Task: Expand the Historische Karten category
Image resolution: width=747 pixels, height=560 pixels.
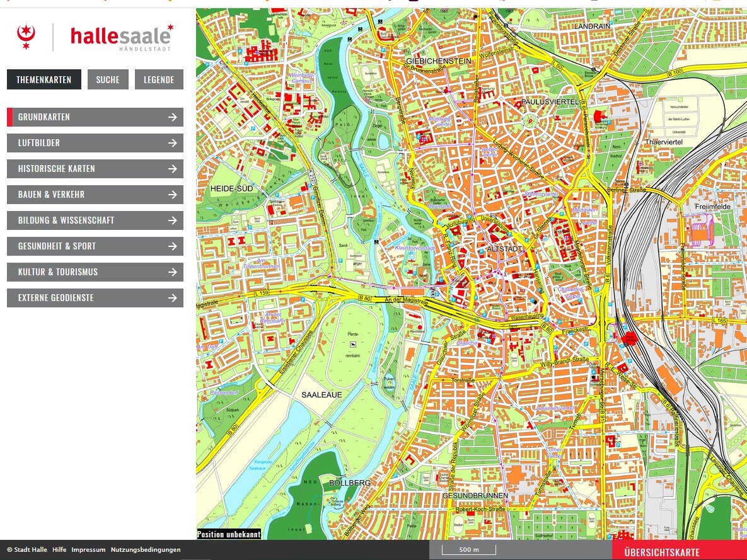Action: [x=95, y=169]
